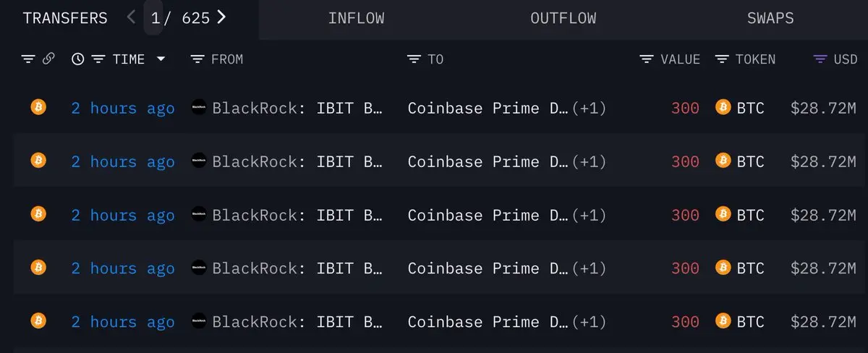This screenshot has height=353, width=868.
Task: Click the clock icon next to TIME
Action: (78, 59)
